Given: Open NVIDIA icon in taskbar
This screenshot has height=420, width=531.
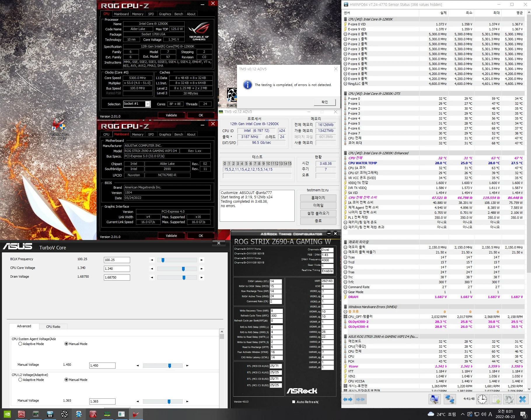Looking at the screenshot, I should [7, 414].
